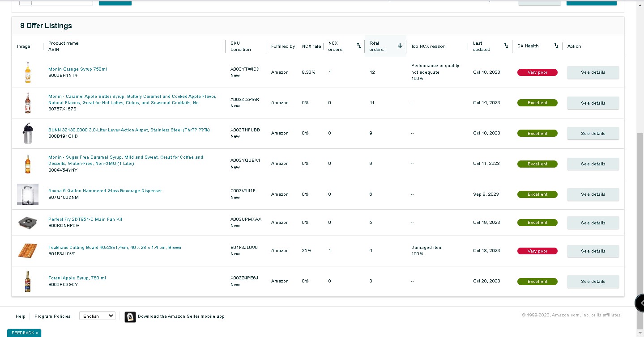The height and width of the screenshot is (337, 644).
Task: Click the Help footer link
Action: click(x=21, y=316)
